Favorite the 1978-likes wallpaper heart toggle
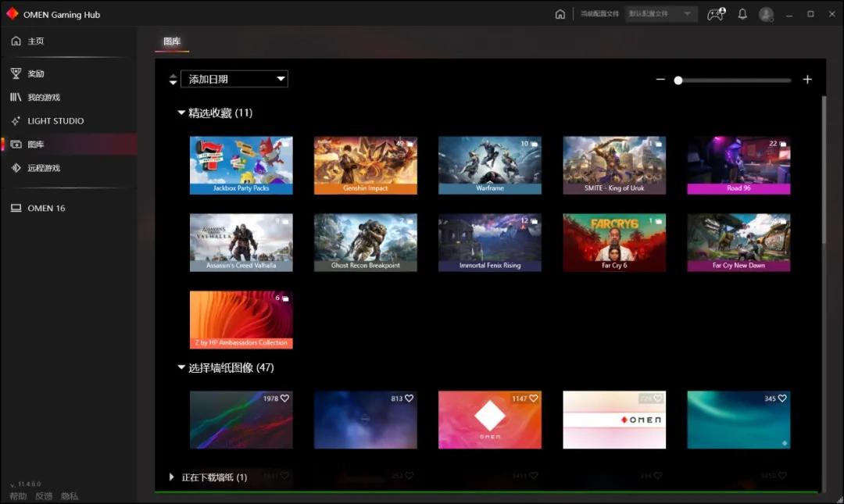Screen dimensions: 844x504 [x=284, y=399]
